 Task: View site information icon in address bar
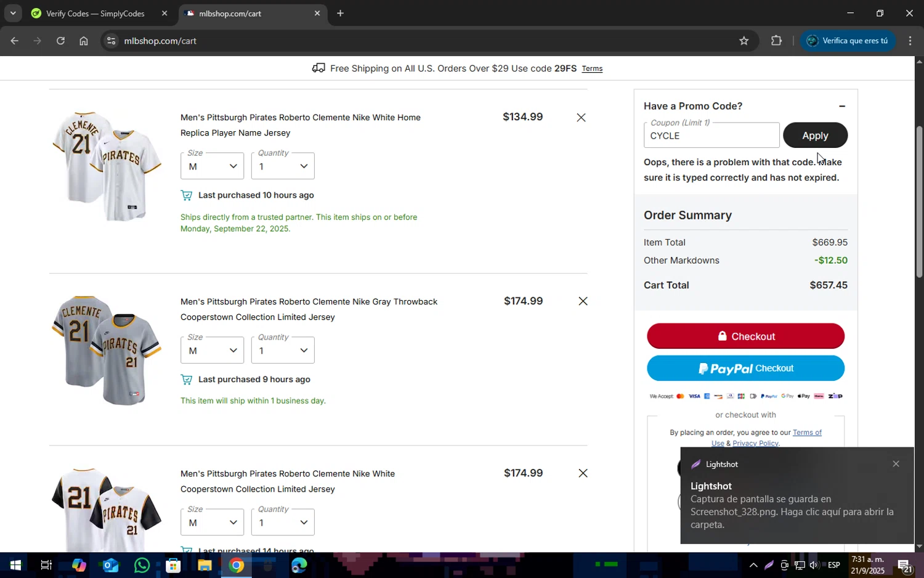tap(111, 41)
